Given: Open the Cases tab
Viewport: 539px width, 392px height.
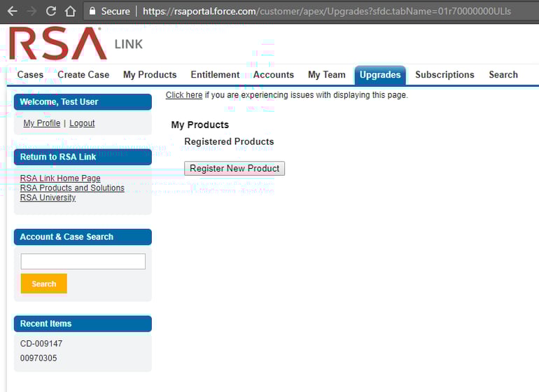Looking at the screenshot, I should 30,75.
